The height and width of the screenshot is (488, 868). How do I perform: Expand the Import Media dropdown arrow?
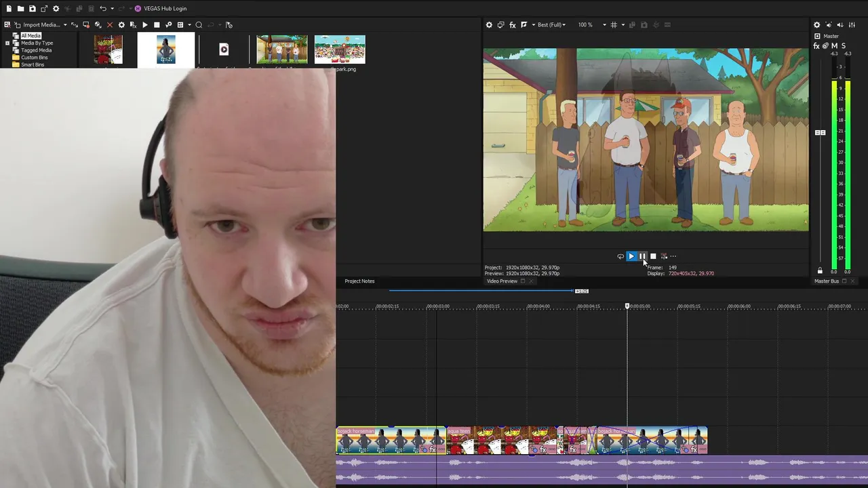(x=65, y=25)
